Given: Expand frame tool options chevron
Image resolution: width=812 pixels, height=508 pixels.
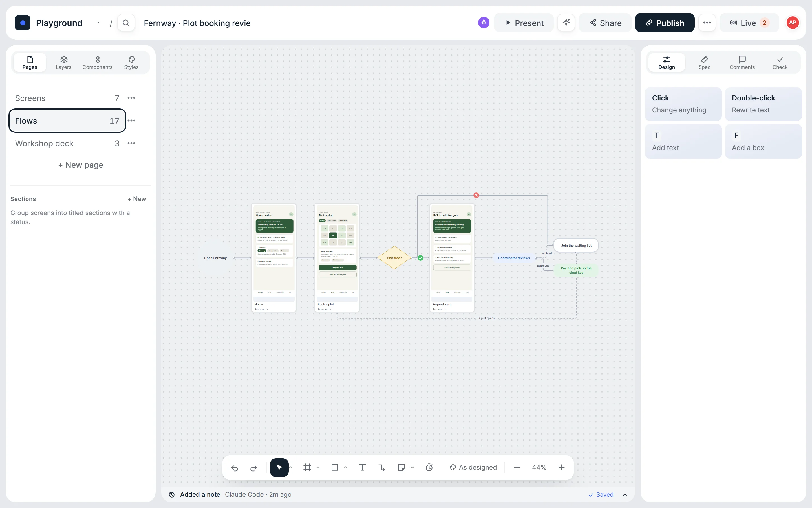Looking at the screenshot, I should (x=318, y=467).
